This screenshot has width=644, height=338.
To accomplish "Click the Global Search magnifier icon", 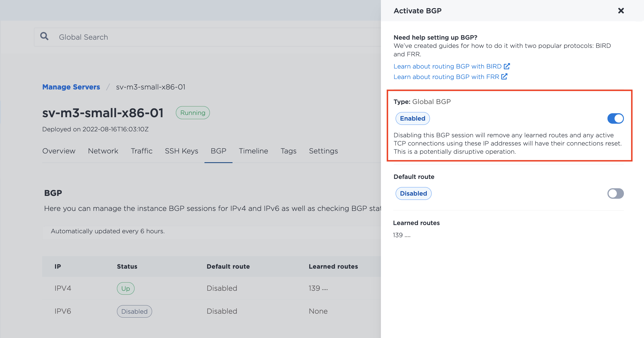I will (44, 36).
